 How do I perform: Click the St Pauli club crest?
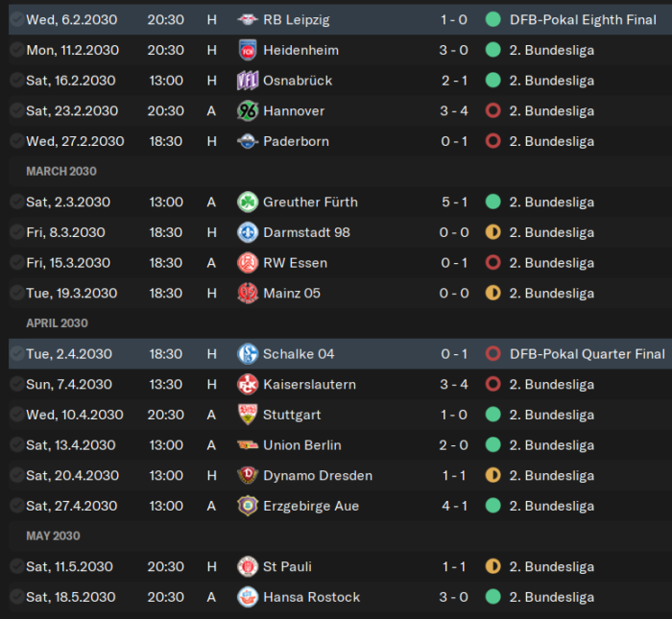248,567
